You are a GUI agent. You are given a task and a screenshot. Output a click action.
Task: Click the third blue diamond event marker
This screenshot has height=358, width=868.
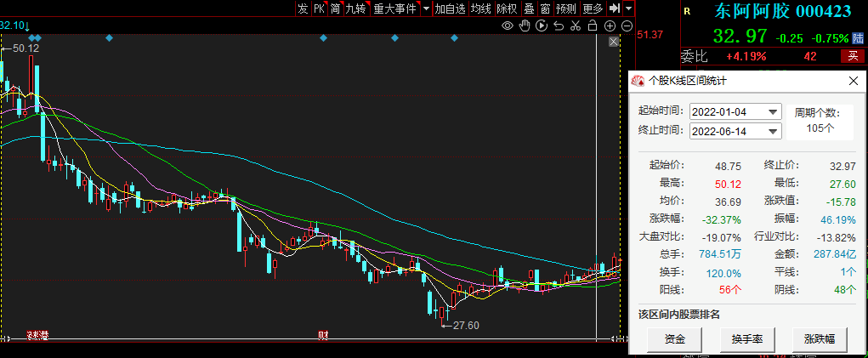pyautogui.click(x=109, y=37)
